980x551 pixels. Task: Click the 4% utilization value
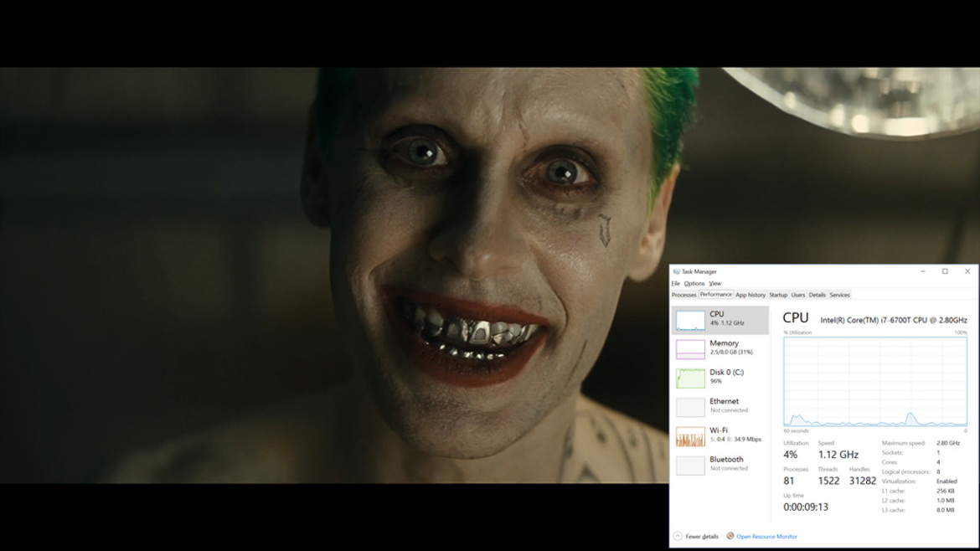[790, 455]
